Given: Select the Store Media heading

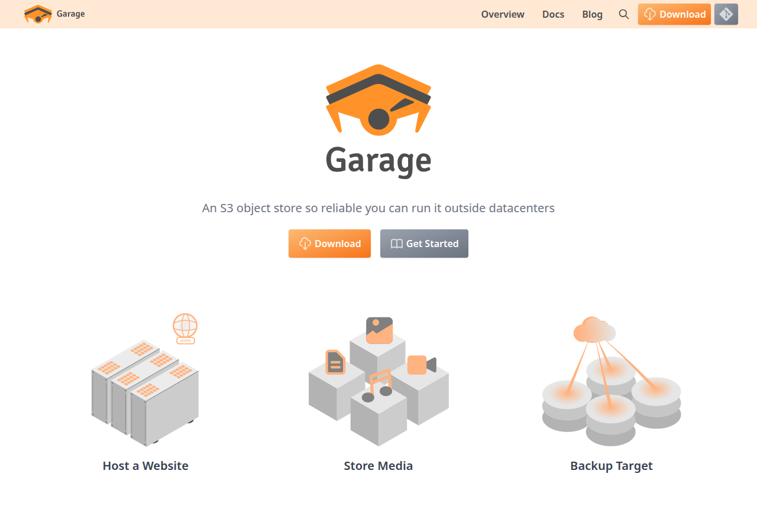Looking at the screenshot, I should [x=378, y=466].
